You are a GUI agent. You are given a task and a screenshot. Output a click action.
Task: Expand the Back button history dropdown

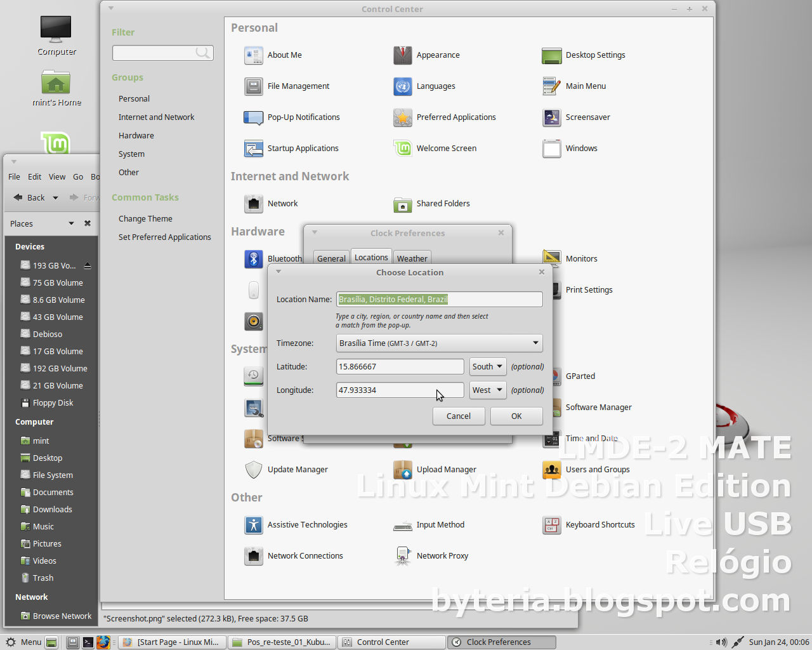tap(55, 197)
